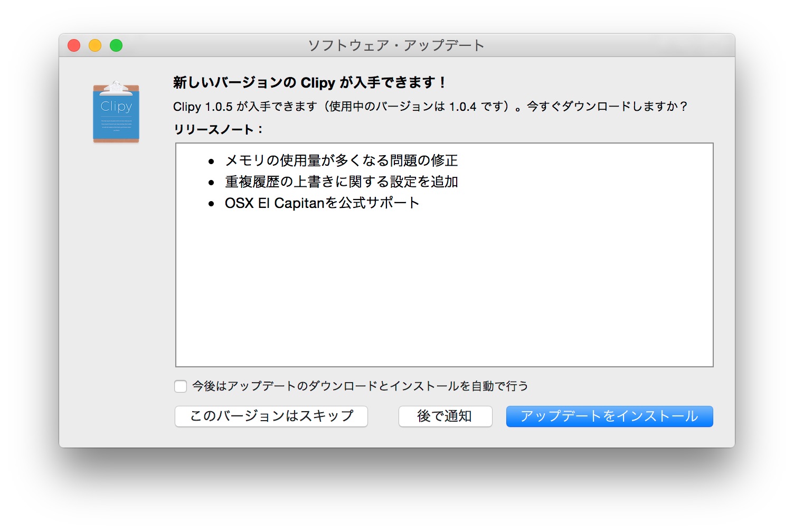Image resolution: width=794 pixels, height=532 pixels.
Task: Click the Clipy 1.0.5 version description text
Action: pyautogui.click(x=430, y=107)
